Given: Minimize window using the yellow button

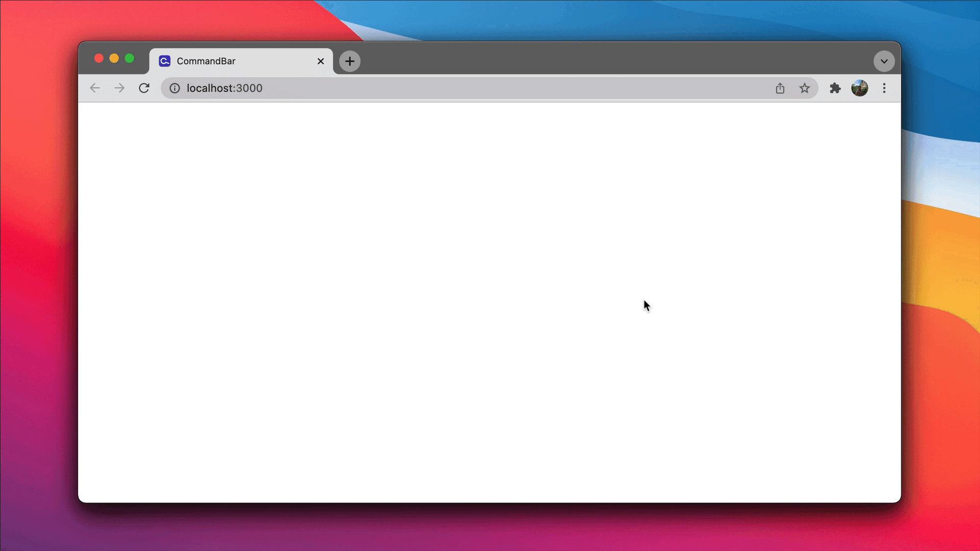Looking at the screenshot, I should pos(114,59).
